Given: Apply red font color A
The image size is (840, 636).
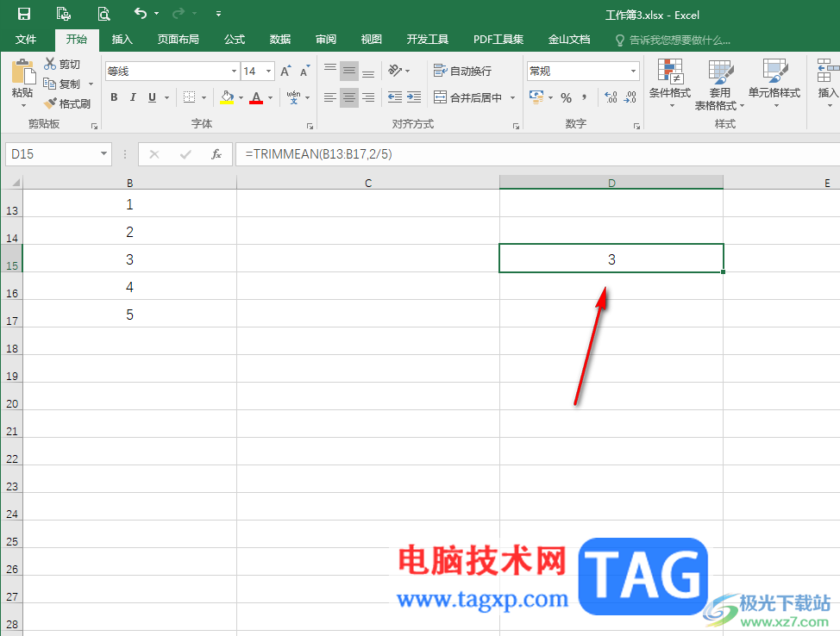Looking at the screenshot, I should coord(257,97).
